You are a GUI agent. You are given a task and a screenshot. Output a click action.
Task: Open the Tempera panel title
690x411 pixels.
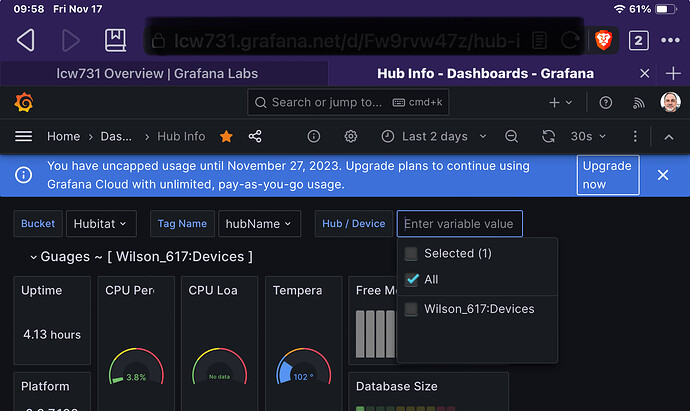coord(297,290)
